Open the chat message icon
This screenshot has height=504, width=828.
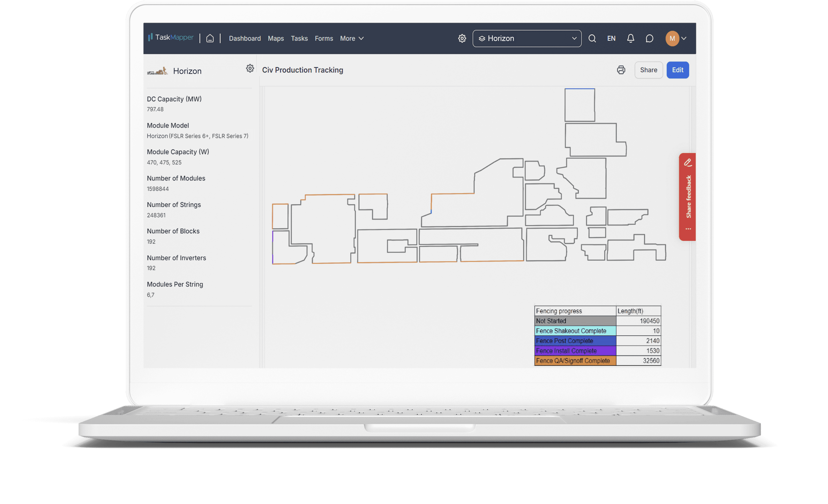coord(649,38)
